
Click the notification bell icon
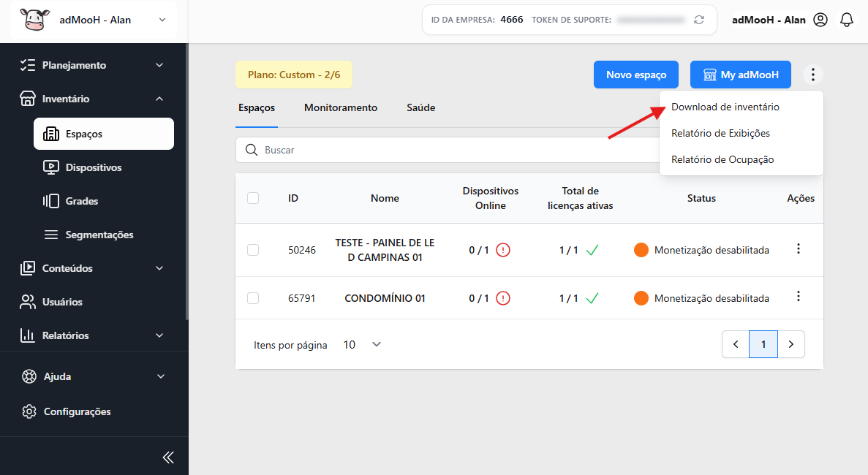coord(846,20)
